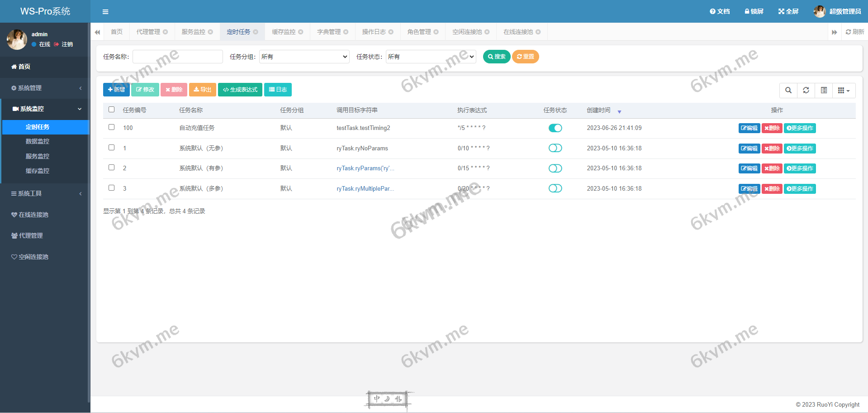Enter fullscreen with 全屏 icon
This screenshot has height=413, width=868.
point(788,11)
